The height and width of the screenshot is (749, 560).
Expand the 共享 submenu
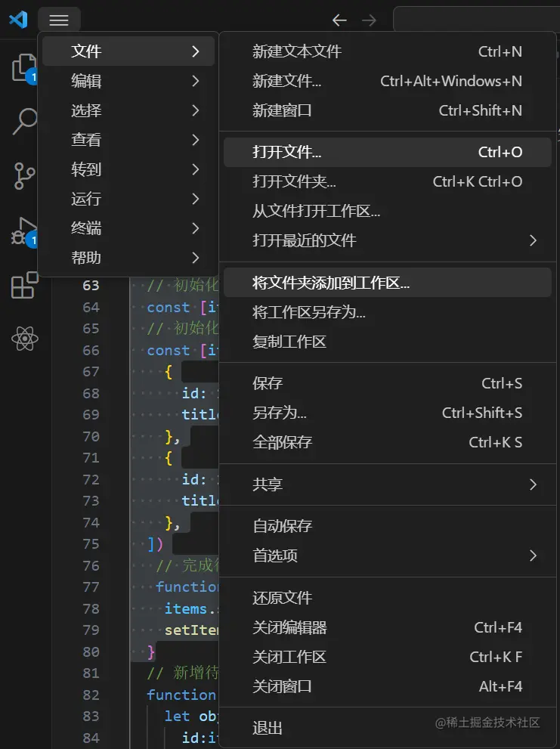click(268, 486)
